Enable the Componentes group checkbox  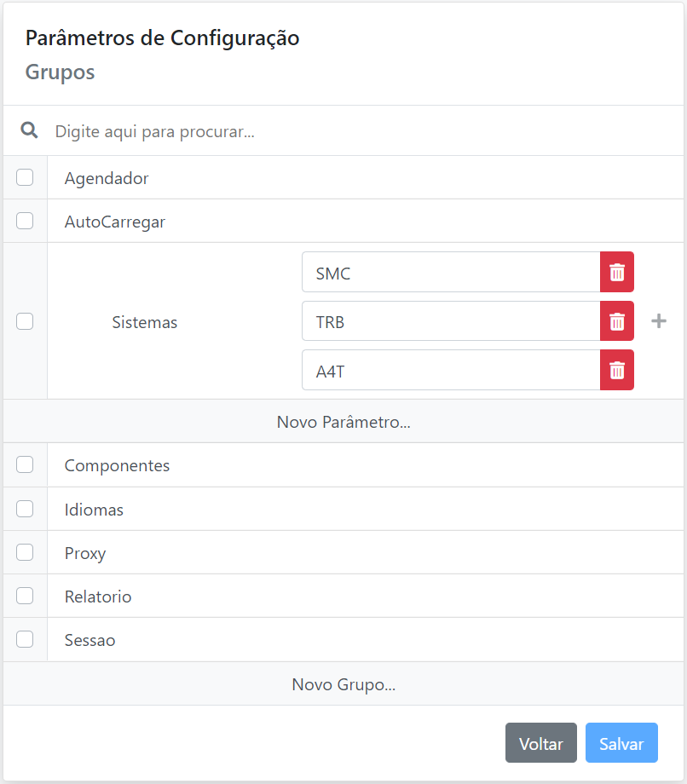pos(25,464)
